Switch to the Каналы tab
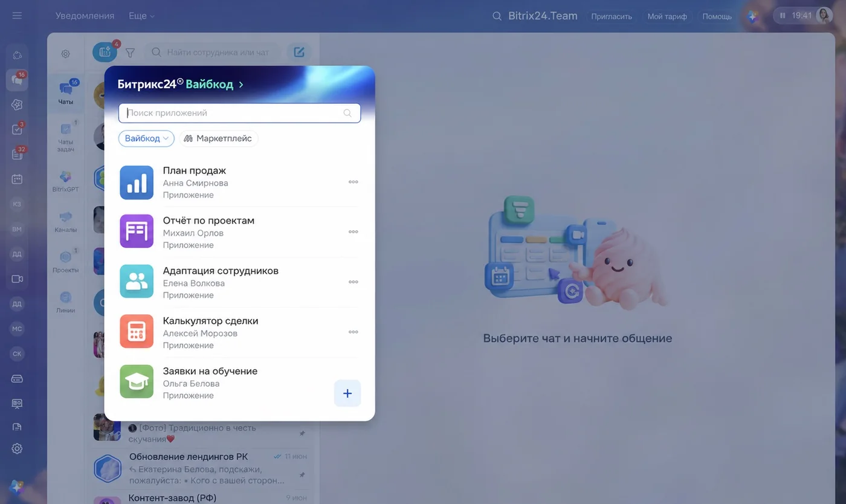 click(66, 221)
